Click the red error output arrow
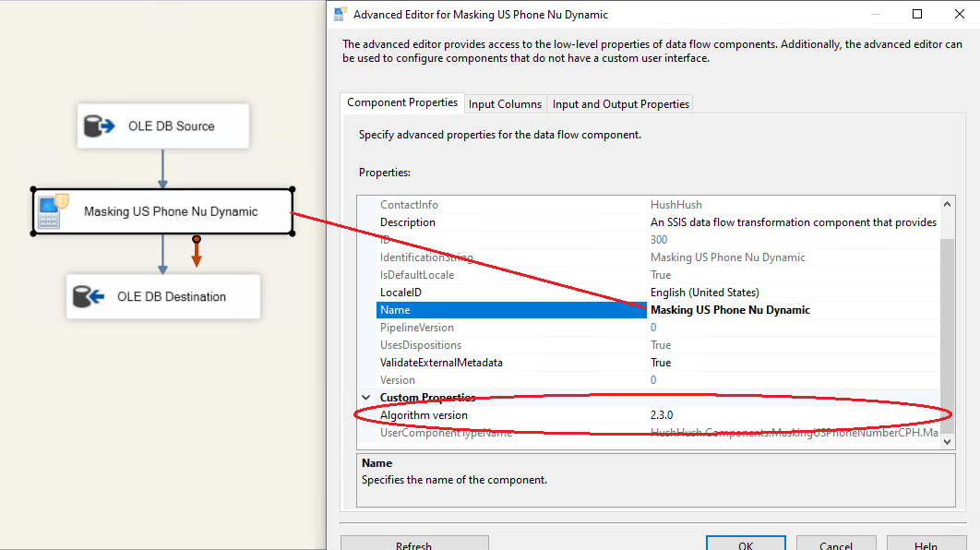This screenshot has width=980, height=550. pos(197,252)
